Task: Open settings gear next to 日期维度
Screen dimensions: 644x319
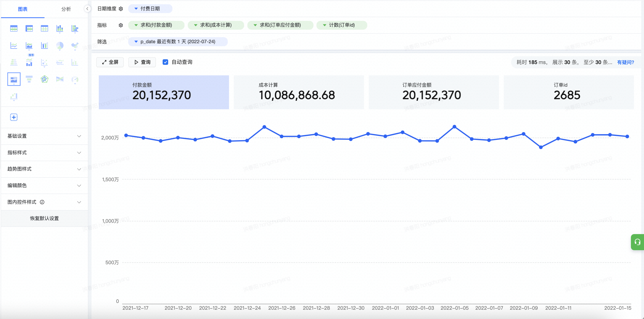Action: tap(121, 9)
